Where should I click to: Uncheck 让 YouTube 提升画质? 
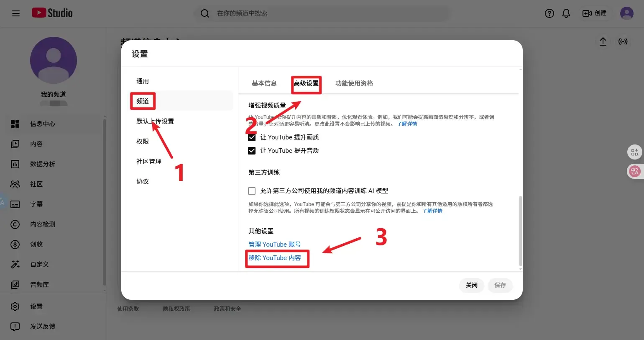(x=251, y=137)
